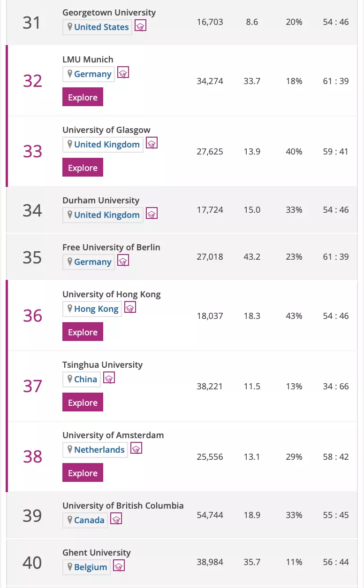Screen dimensions: 364x588
Task: Click the graduation cap icon next to LMU Munich
Action: pos(123,72)
